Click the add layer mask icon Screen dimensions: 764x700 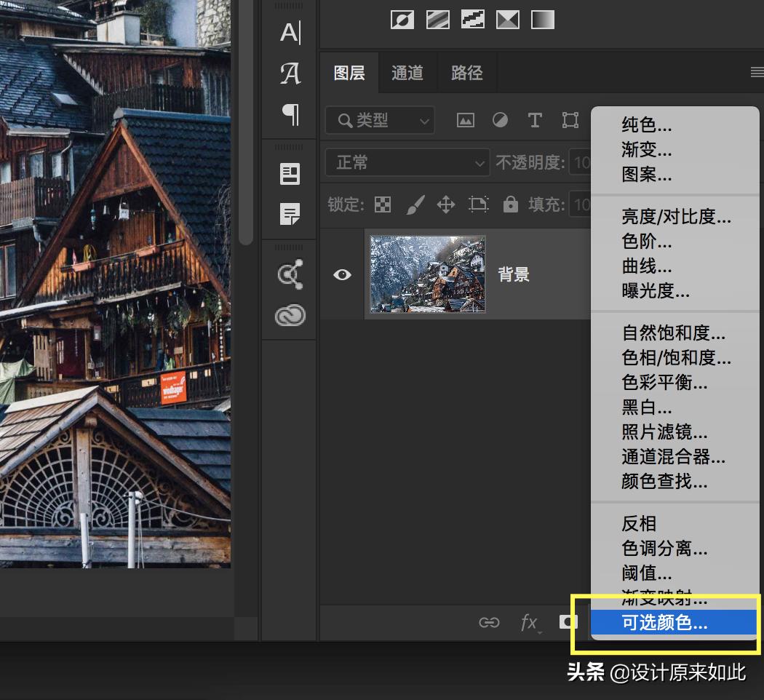568,622
